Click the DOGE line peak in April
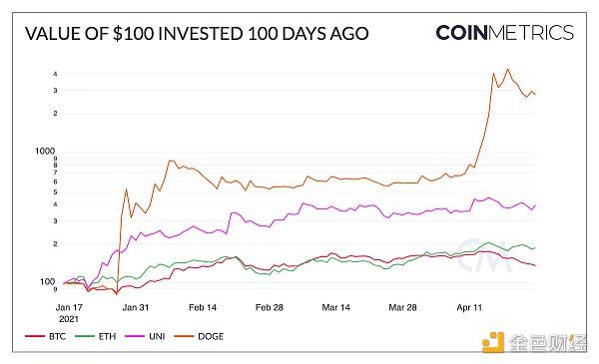Viewport: 599px width, 364px height. click(508, 70)
